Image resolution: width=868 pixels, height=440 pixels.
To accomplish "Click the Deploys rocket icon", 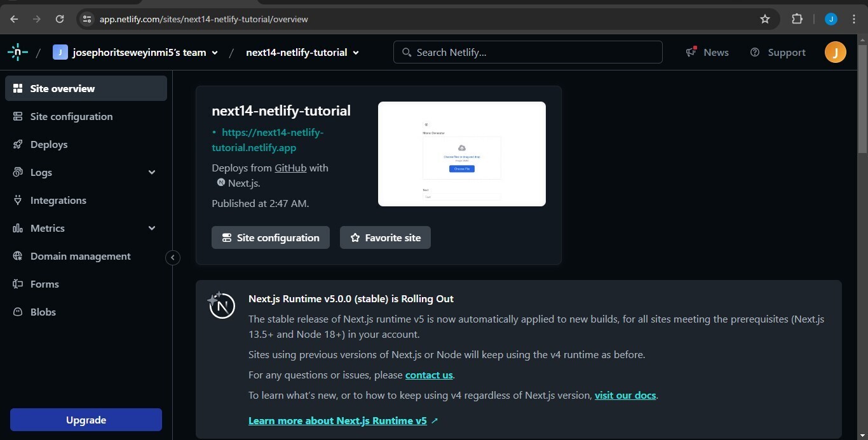I will [18, 144].
